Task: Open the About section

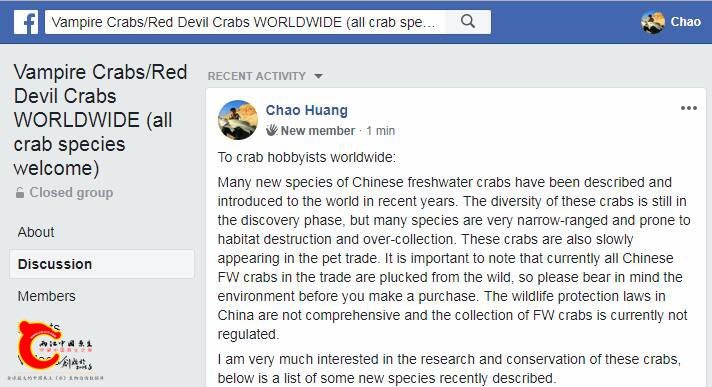Action: (x=36, y=232)
